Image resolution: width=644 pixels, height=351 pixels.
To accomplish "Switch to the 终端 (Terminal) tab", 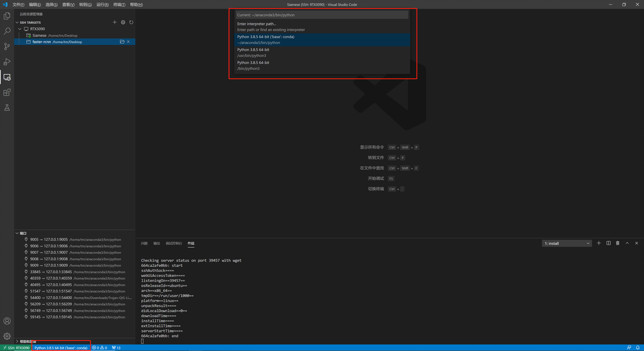I will pyautogui.click(x=191, y=243).
